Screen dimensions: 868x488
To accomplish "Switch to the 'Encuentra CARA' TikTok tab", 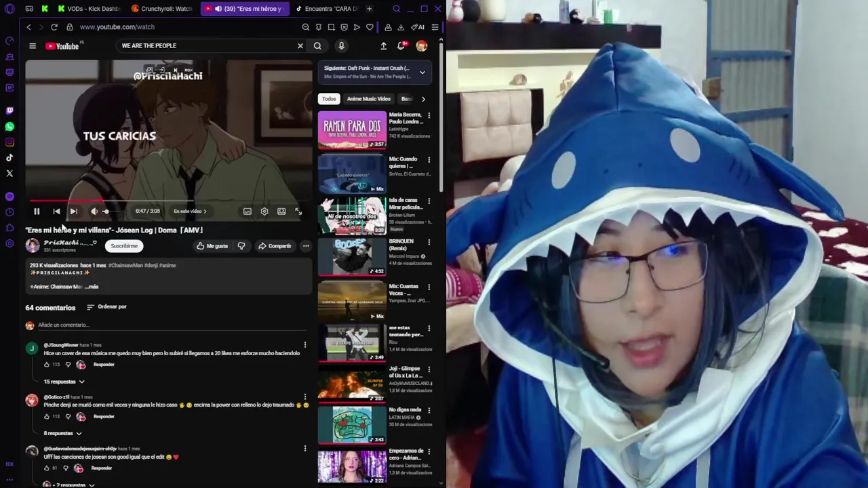I will point(327,9).
